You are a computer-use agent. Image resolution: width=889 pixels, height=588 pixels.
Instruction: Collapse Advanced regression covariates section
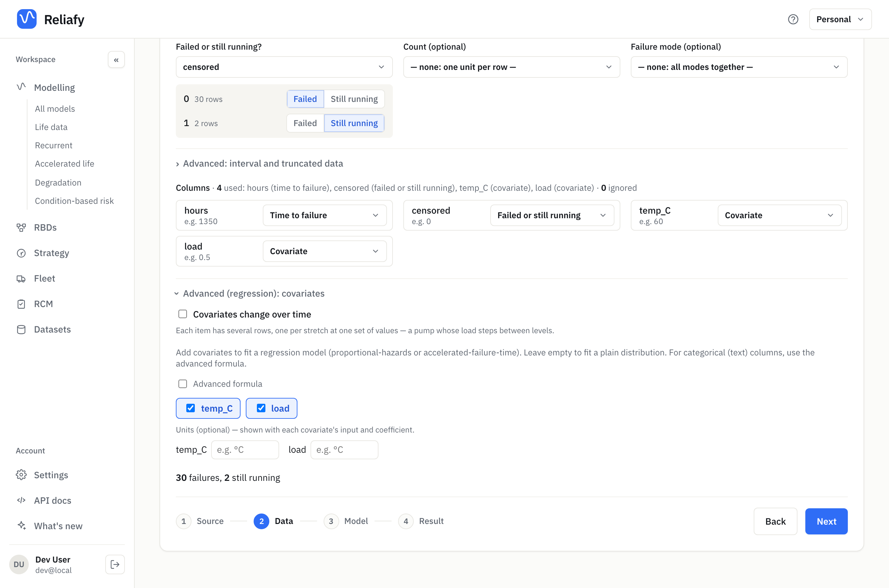250,293
